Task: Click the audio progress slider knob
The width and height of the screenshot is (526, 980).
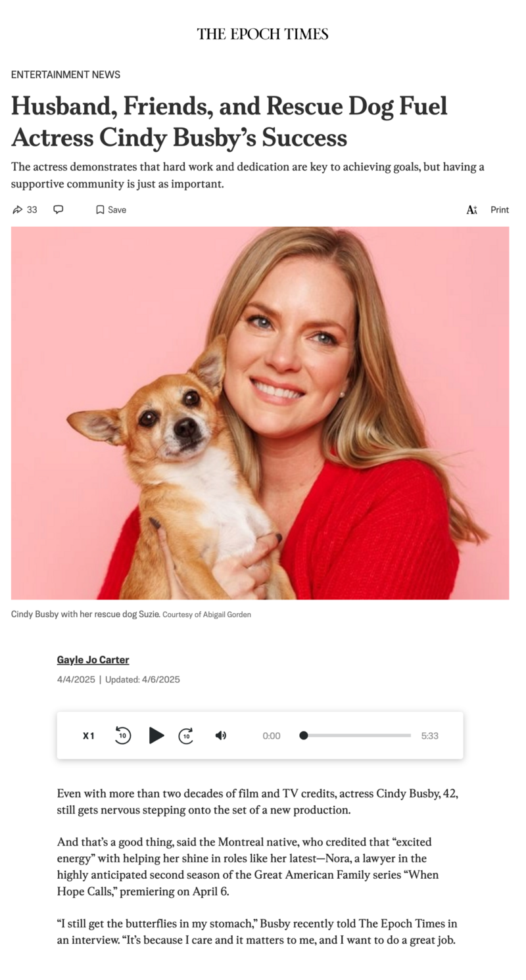Action: [304, 735]
